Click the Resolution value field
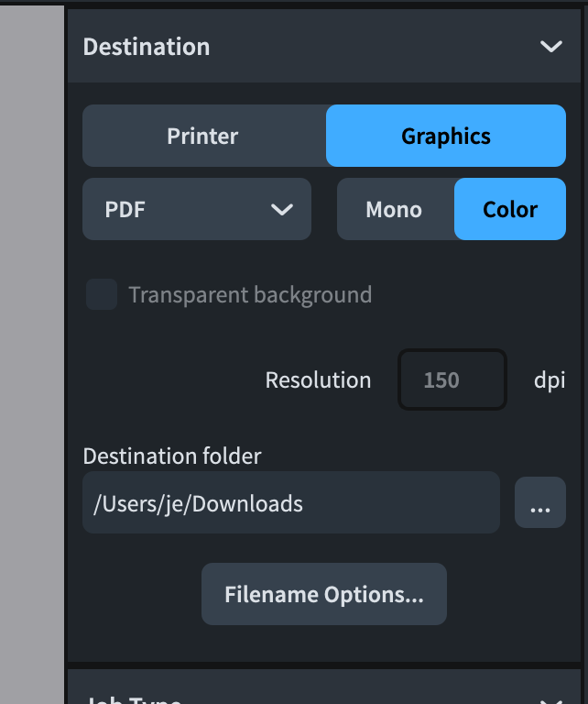The height and width of the screenshot is (704, 588). (452, 379)
